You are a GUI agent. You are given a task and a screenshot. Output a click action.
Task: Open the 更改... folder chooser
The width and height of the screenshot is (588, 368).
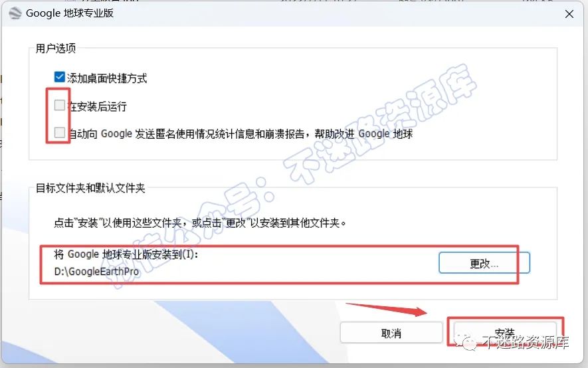pyautogui.click(x=484, y=263)
